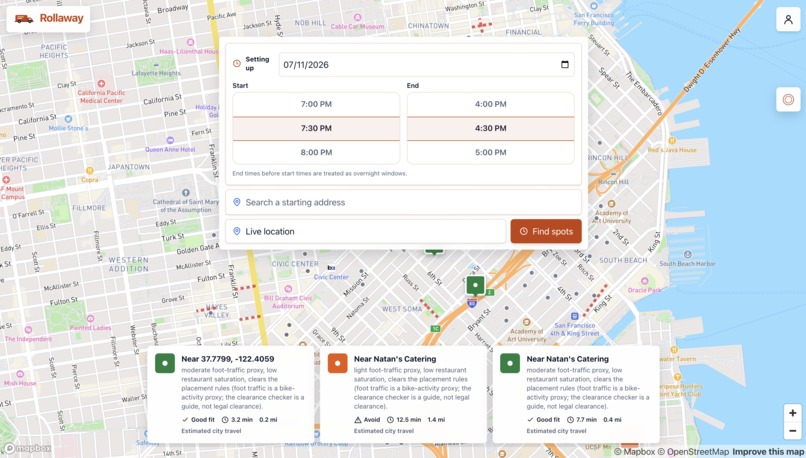Open the Avoid Near Natan's Catering card
This screenshot has height=458, width=806.
[x=403, y=394]
